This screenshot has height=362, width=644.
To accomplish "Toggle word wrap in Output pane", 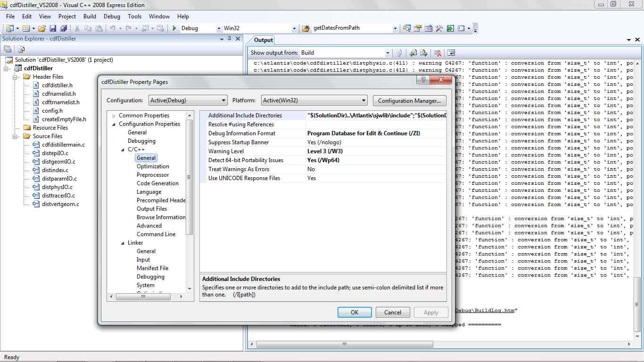I will tap(451, 53).
